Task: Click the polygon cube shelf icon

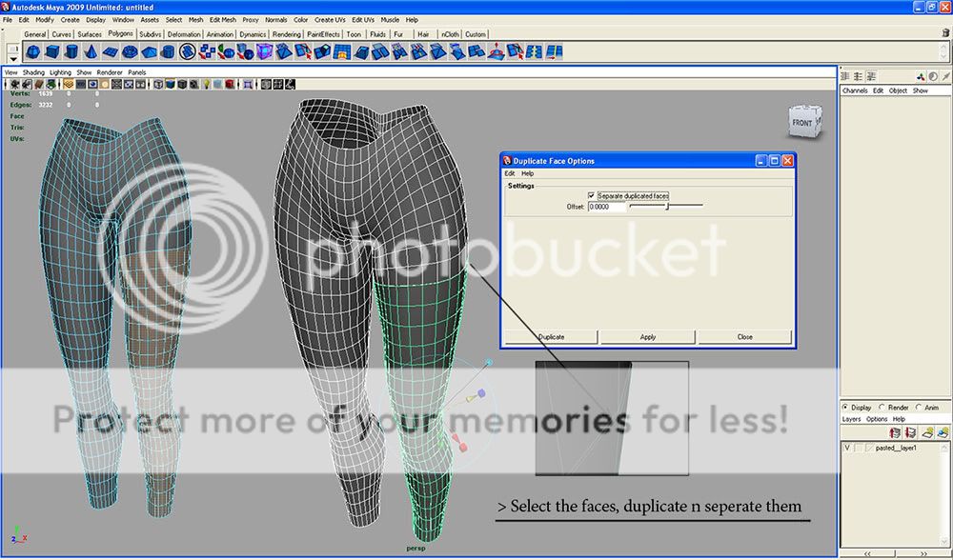Action: pos(53,51)
